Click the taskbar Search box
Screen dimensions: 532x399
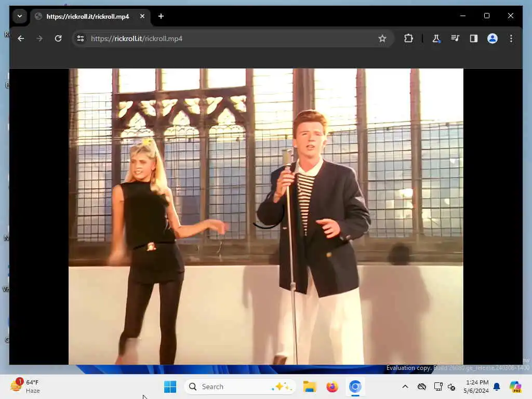coord(240,387)
